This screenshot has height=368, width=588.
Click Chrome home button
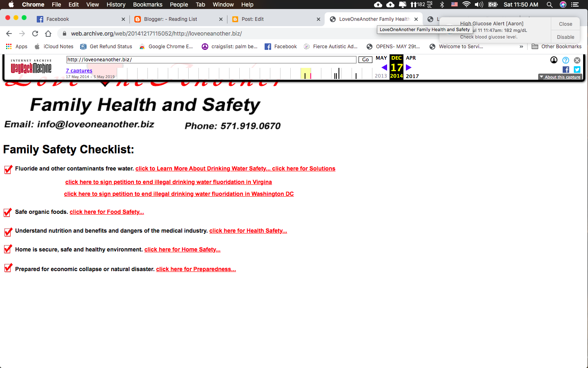[48, 34]
